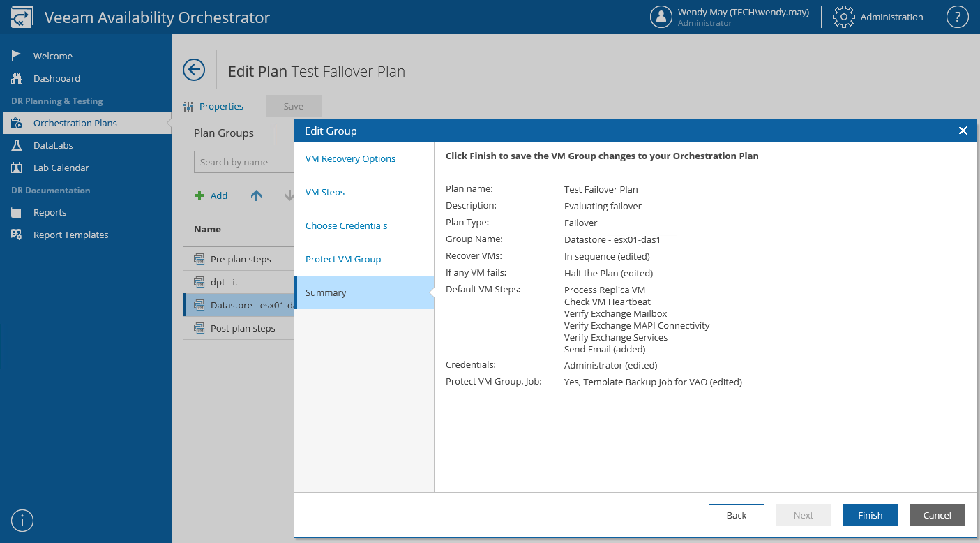Screen dimensions: 980x543
Task: Select the Protect VM Group step
Action: pyautogui.click(x=343, y=259)
